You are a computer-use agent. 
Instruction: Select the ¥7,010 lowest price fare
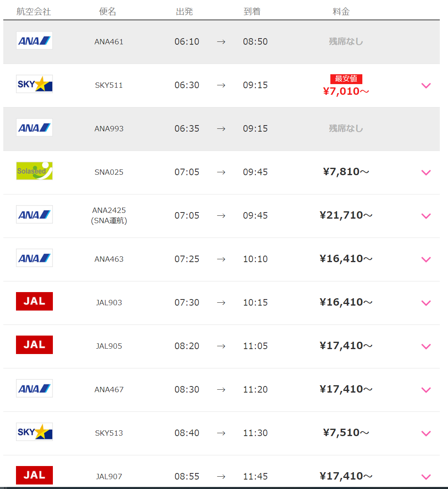point(346,91)
